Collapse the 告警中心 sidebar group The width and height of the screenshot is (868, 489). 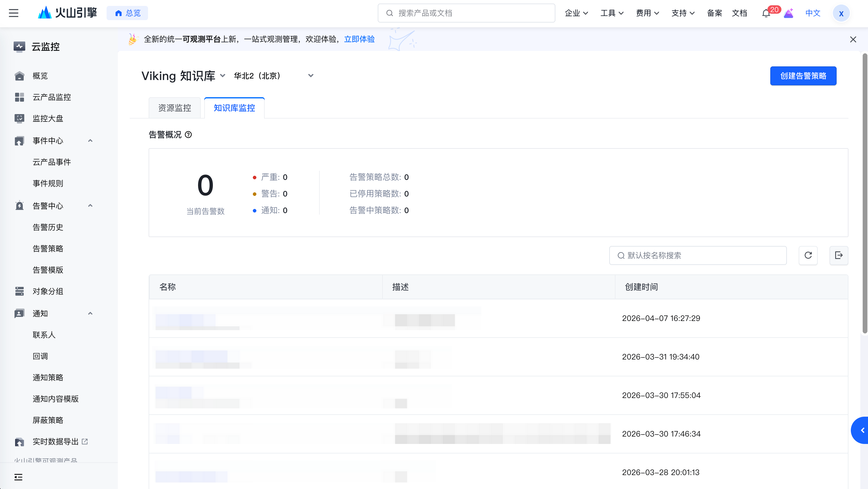point(90,206)
